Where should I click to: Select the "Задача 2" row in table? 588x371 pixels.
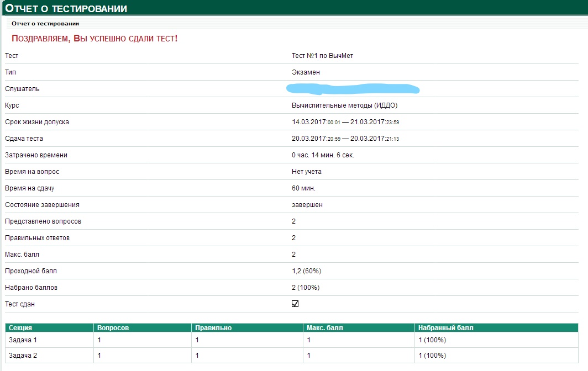click(x=23, y=356)
